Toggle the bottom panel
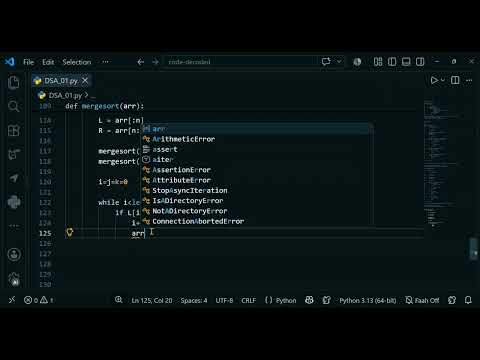Screen dimensions: 480x360 point(406,62)
